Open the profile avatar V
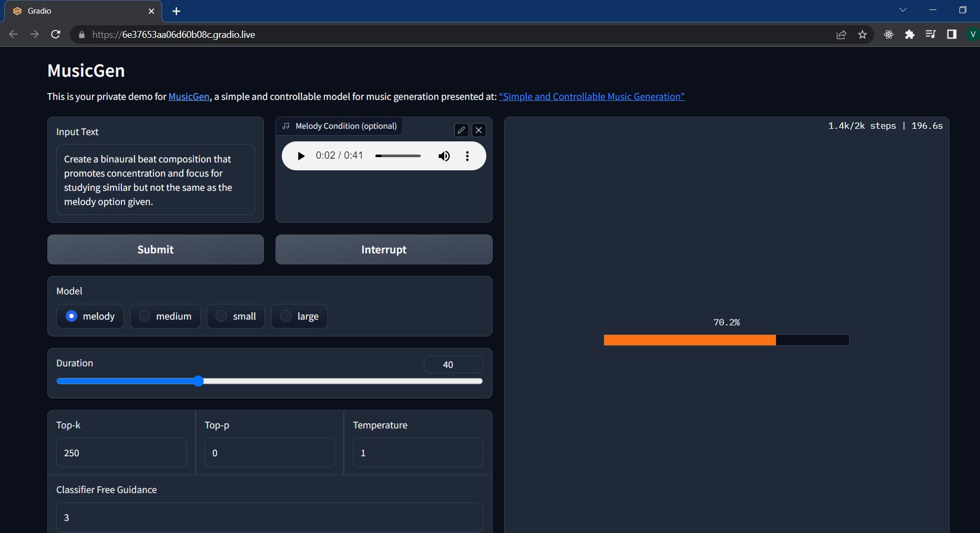Image resolution: width=980 pixels, height=533 pixels. [973, 35]
